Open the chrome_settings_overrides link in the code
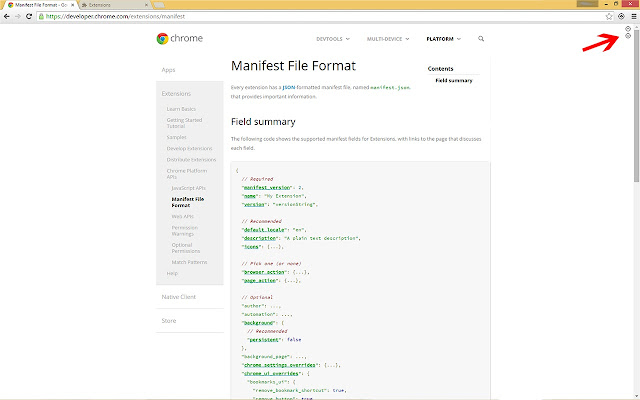The width and height of the screenshot is (640, 400). [280, 365]
